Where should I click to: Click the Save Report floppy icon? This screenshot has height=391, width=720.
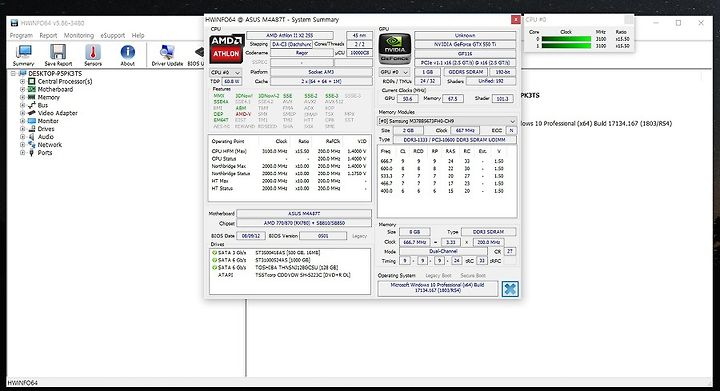pyautogui.click(x=58, y=55)
